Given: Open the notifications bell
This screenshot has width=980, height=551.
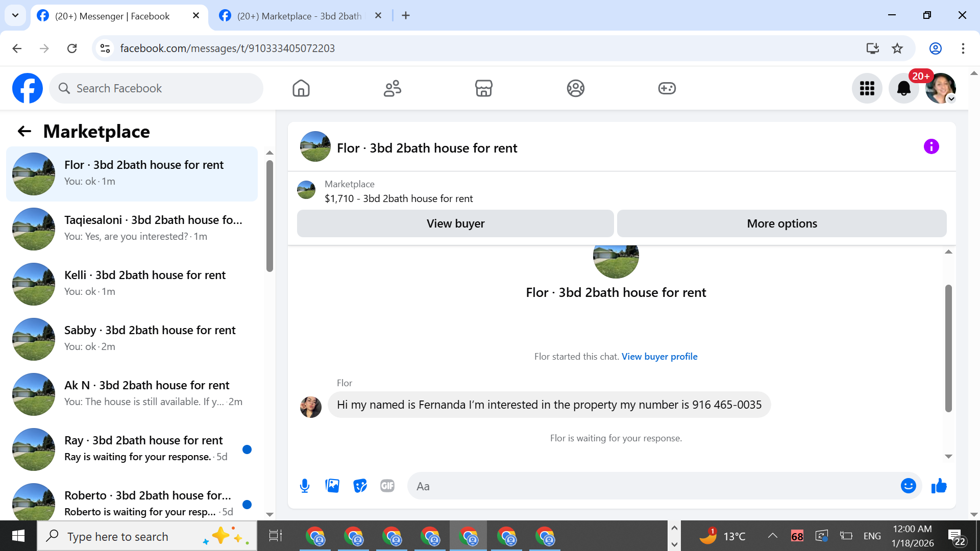Looking at the screenshot, I should pyautogui.click(x=903, y=88).
